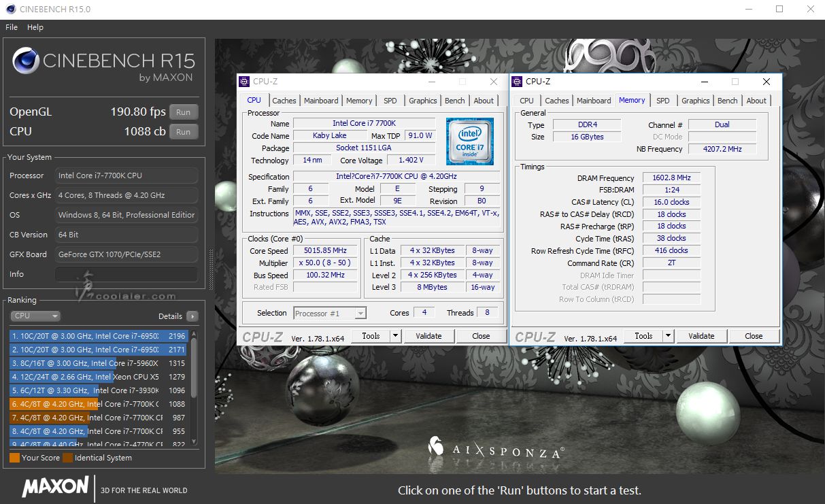Screen dimensions: 825x504
Task: Open the CPU ranking type dropdown
Action: tap(35, 316)
